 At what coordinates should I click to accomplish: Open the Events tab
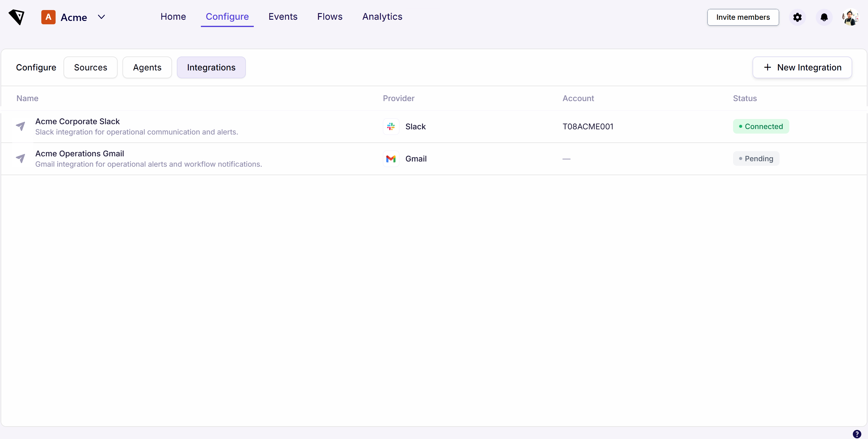(283, 16)
